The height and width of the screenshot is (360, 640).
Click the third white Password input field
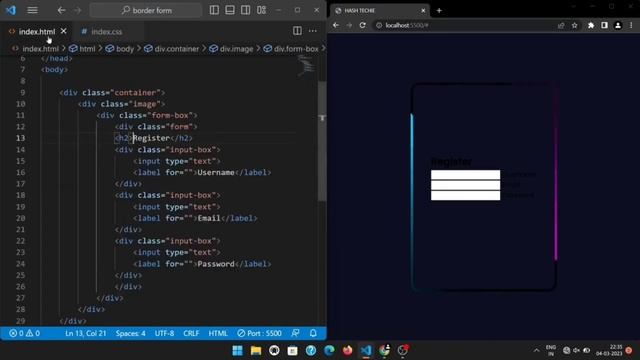[465, 195]
